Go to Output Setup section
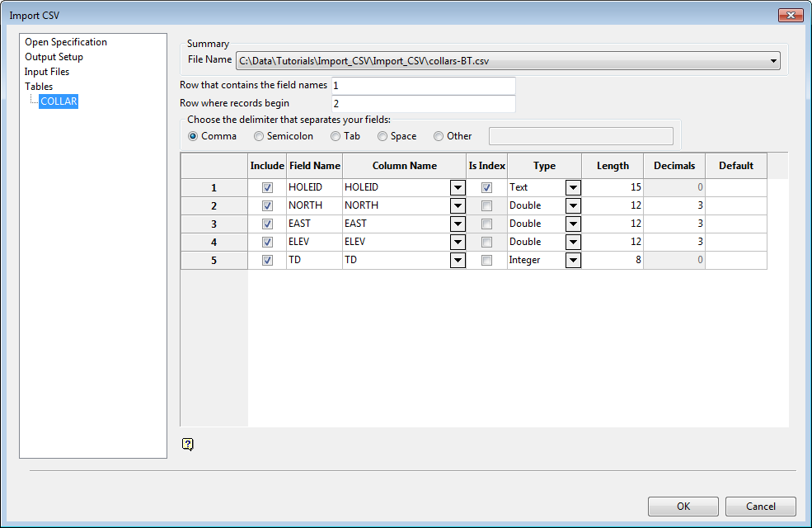Screen dimensions: 812x528 pos(54,57)
